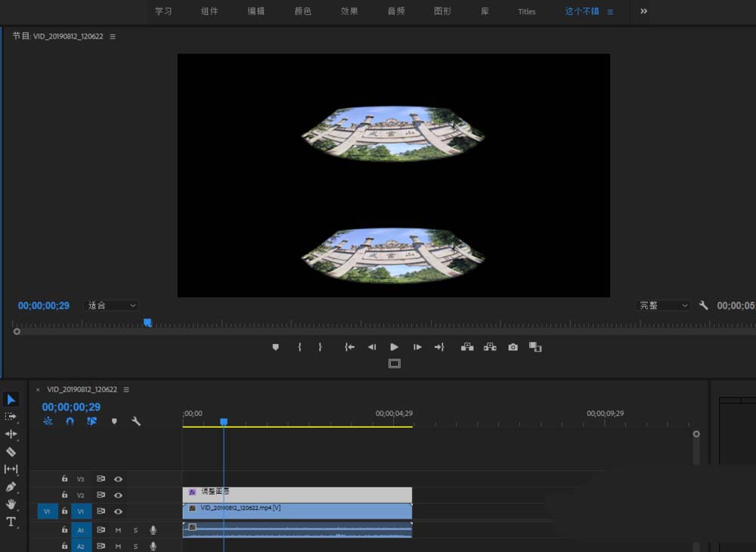The height and width of the screenshot is (552, 756).
Task: Pick the Hand tool
Action: pyautogui.click(x=11, y=504)
